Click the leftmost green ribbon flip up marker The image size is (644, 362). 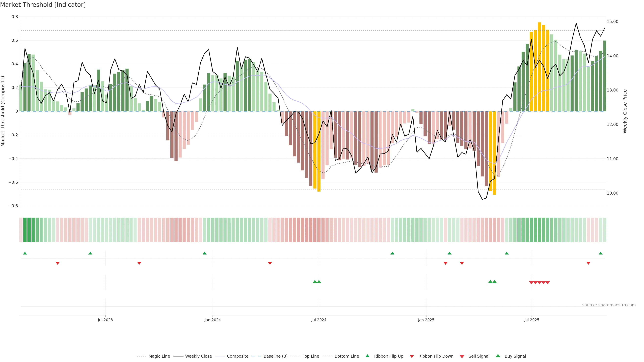[25, 253]
